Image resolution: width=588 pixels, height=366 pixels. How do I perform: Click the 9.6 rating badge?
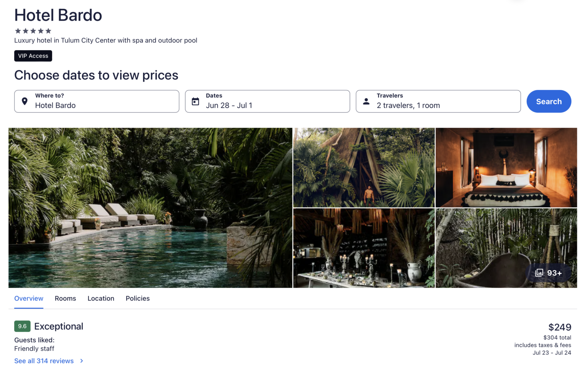(x=22, y=326)
